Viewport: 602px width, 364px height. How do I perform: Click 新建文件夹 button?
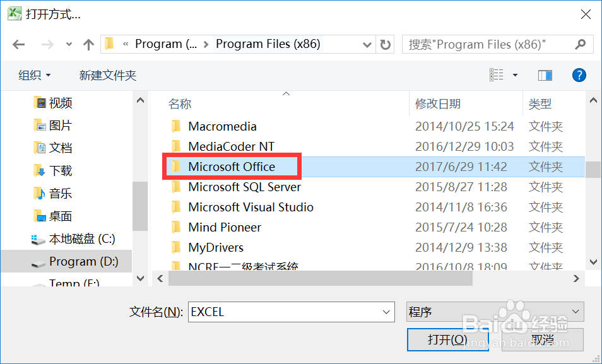click(x=108, y=75)
